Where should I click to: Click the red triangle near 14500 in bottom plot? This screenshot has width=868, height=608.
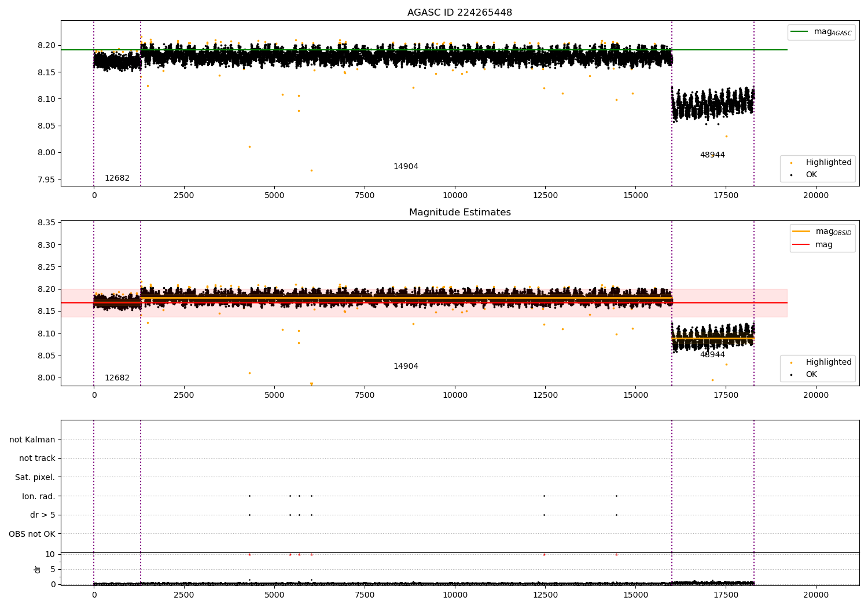616,554
